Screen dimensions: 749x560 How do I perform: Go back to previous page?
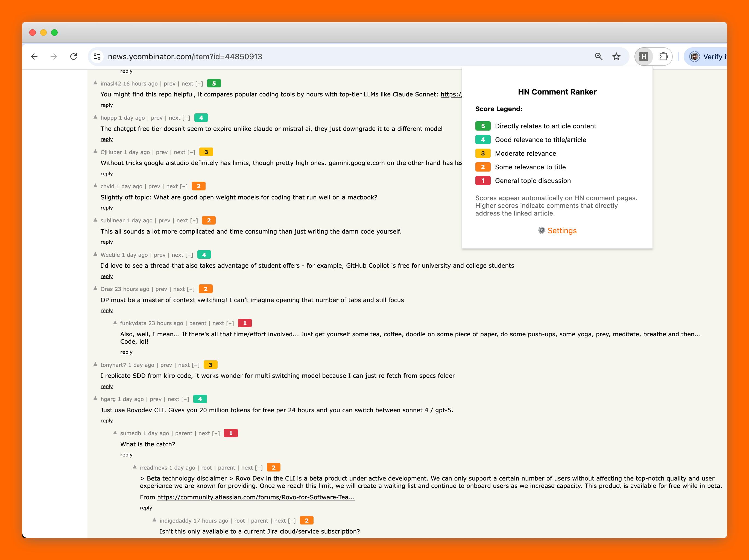tap(34, 57)
